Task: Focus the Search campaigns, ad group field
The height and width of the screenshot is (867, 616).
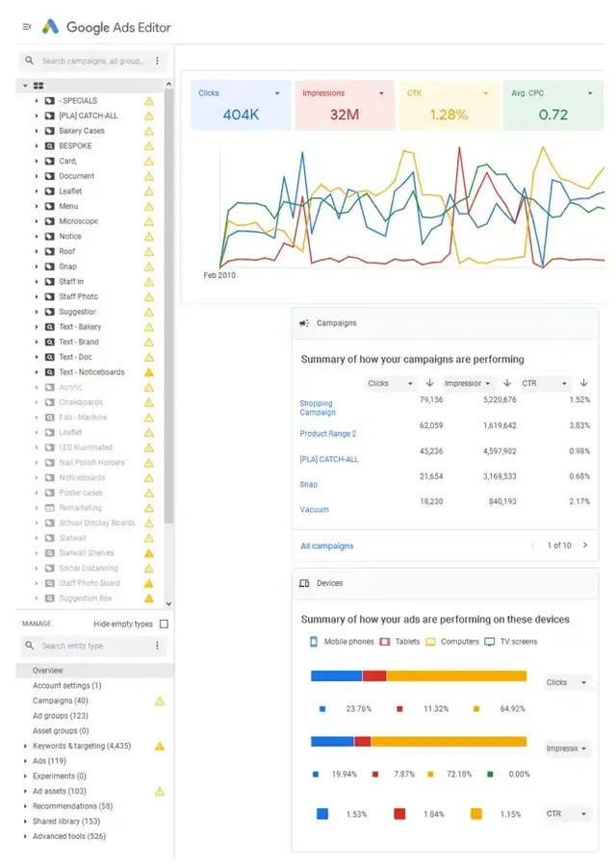Action: pos(94,61)
